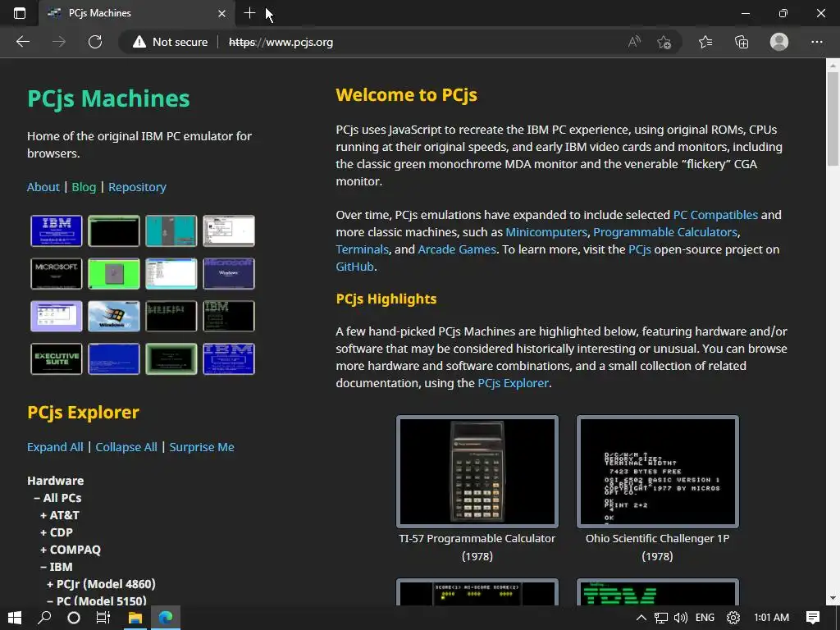
Task: Open the Arcade Games link
Action: pos(457,249)
